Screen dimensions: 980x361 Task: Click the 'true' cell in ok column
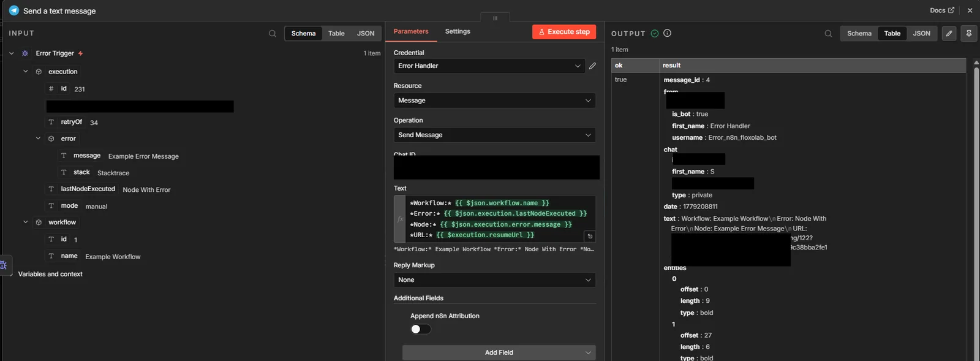tap(620, 80)
